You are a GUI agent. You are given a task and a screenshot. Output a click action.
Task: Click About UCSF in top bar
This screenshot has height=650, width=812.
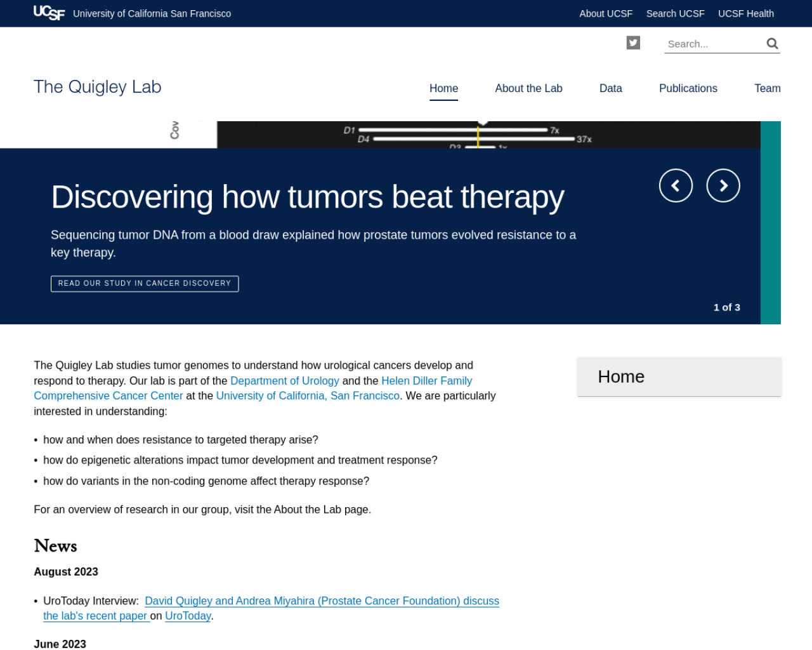pos(606,13)
